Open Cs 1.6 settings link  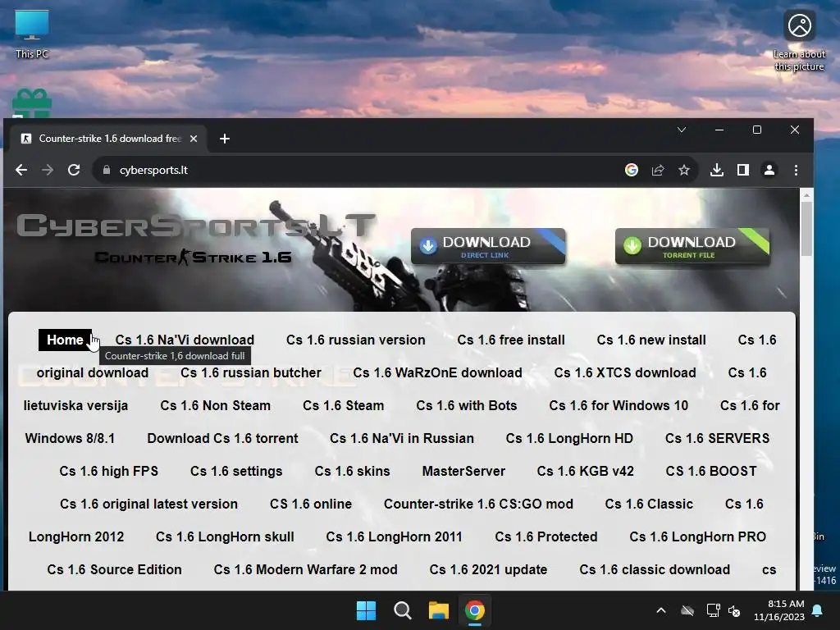click(236, 471)
